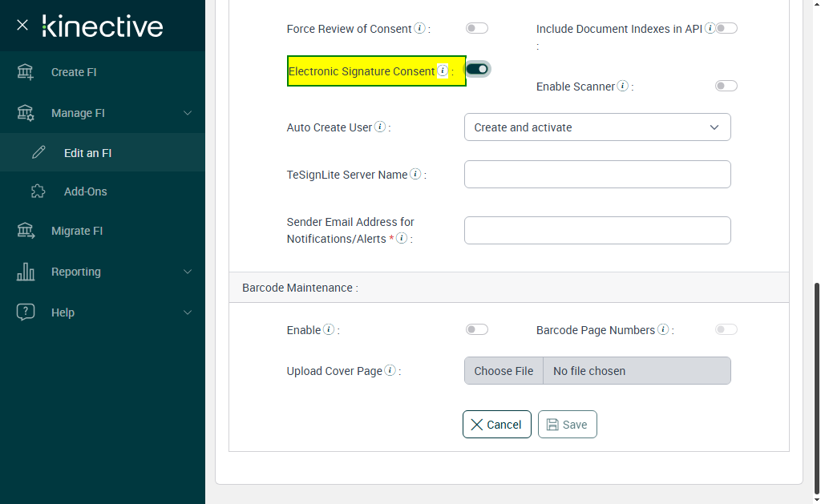Turn off Electronic Signature Consent toggle
This screenshot has height=504, width=821.
[x=478, y=70]
